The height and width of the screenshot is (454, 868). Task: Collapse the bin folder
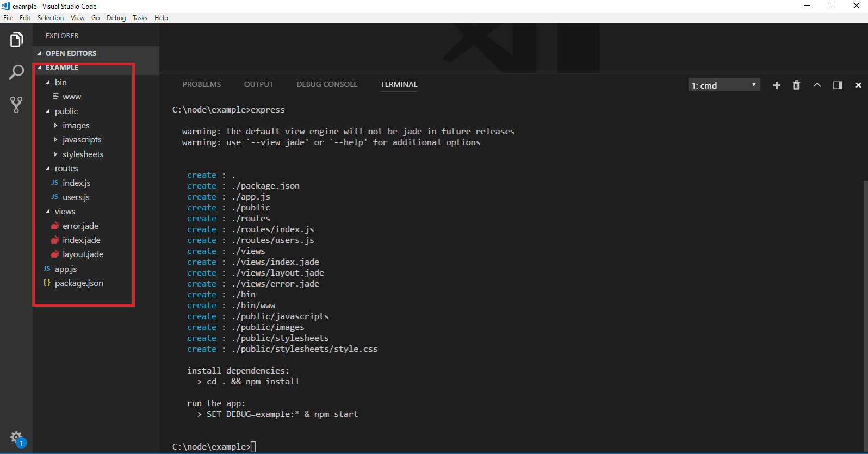48,82
